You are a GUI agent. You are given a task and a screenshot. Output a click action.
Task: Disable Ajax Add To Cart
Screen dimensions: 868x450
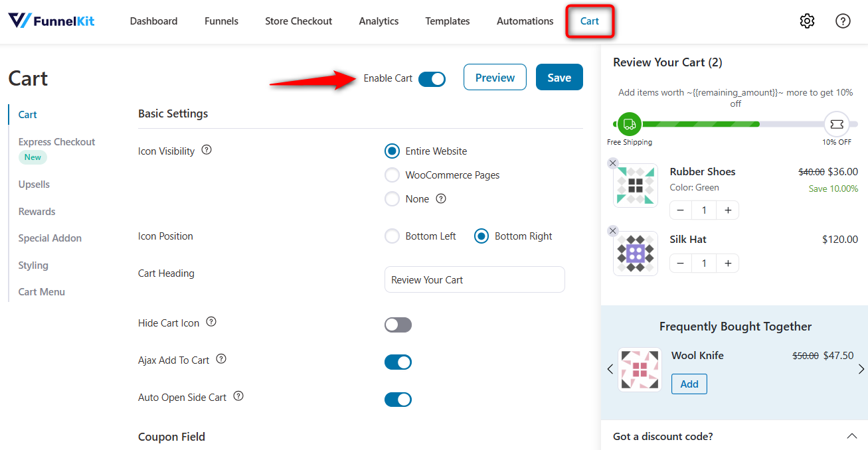(398, 362)
